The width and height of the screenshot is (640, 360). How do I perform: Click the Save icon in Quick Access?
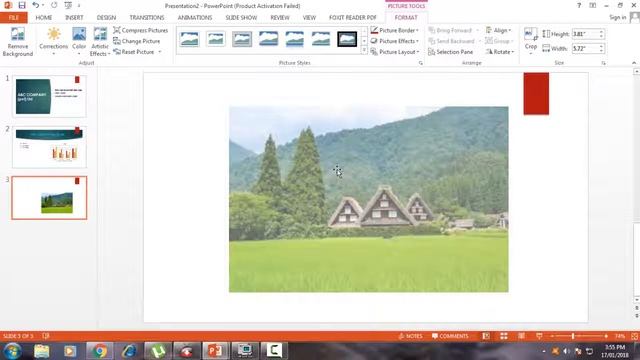[22, 5]
